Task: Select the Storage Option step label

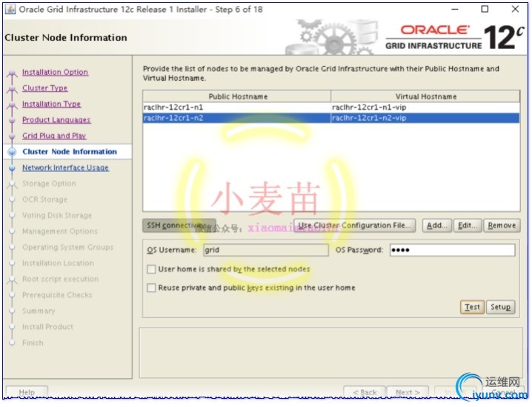Action: [x=49, y=184]
